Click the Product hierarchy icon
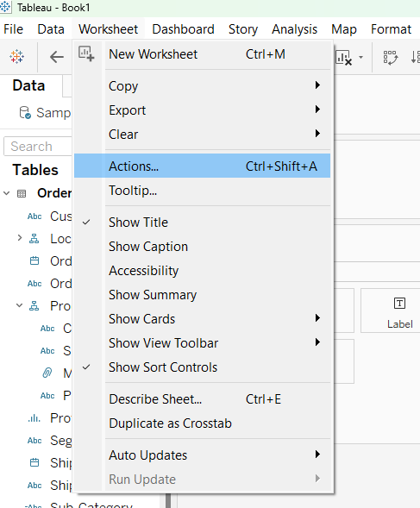Image resolution: width=420 pixels, height=508 pixels. coord(34,306)
